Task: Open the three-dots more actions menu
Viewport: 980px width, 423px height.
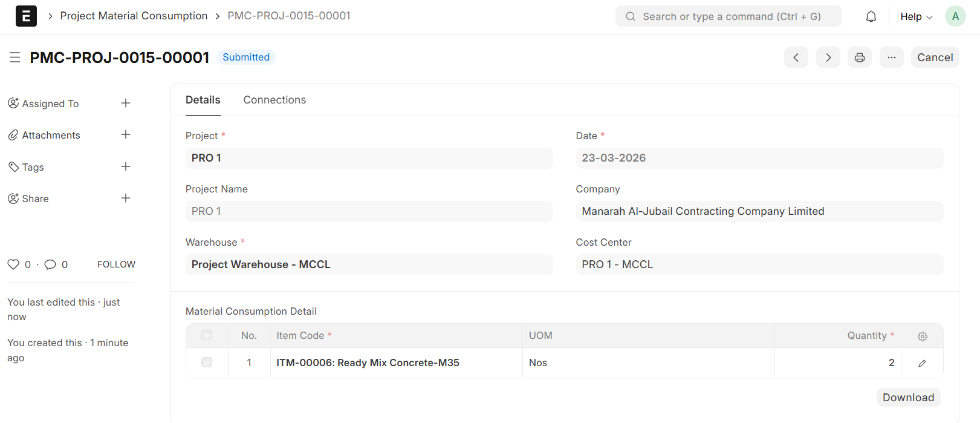Action: (x=891, y=57)
